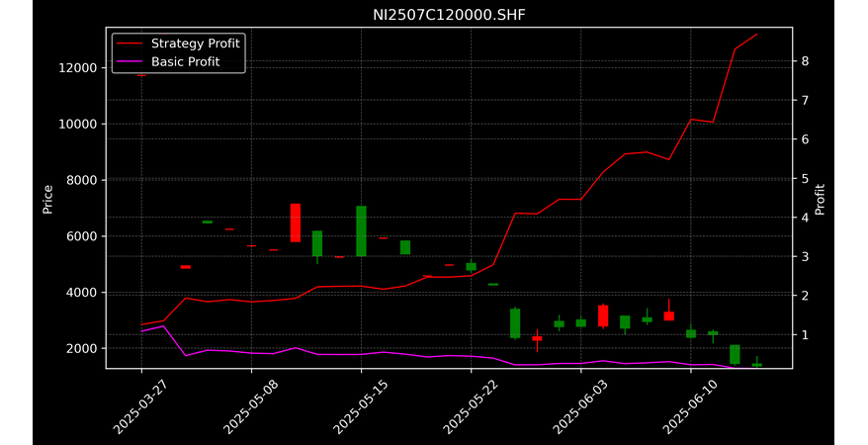This screenshot has height=445, width=868.
Task: Click the red line sample in legend
Action: (x=130, y=44)
